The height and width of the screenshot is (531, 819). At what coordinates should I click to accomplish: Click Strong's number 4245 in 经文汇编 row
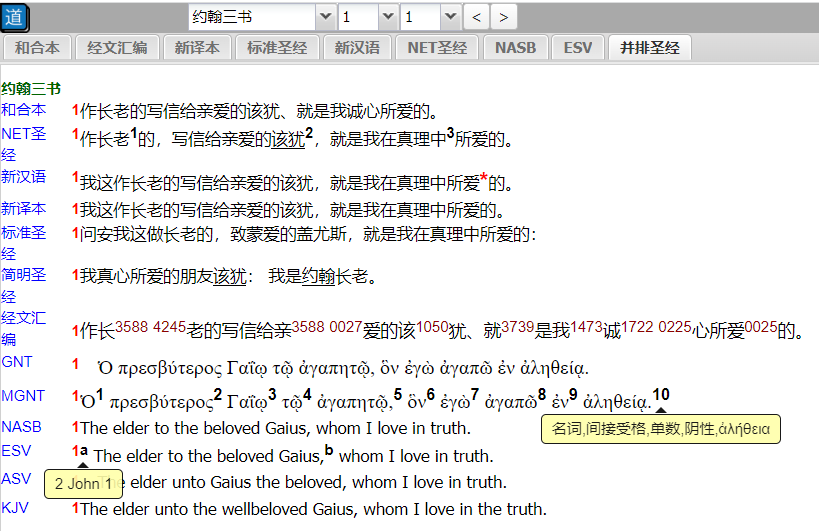pyautogui.click(x=169, y=325)
